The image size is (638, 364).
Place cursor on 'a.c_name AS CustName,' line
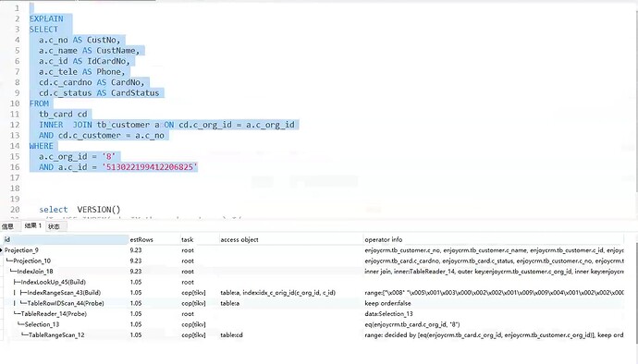(90, 51)
